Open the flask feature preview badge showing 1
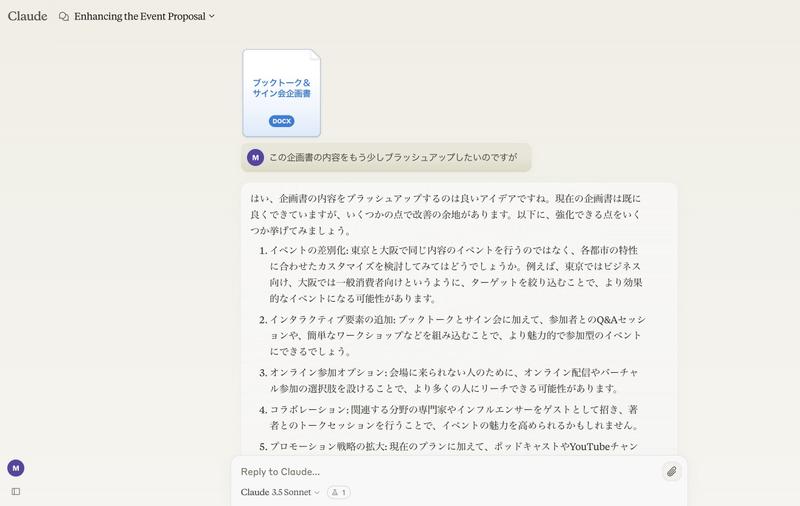The width and height of the screenshot is (800, 506). [339, 492]
